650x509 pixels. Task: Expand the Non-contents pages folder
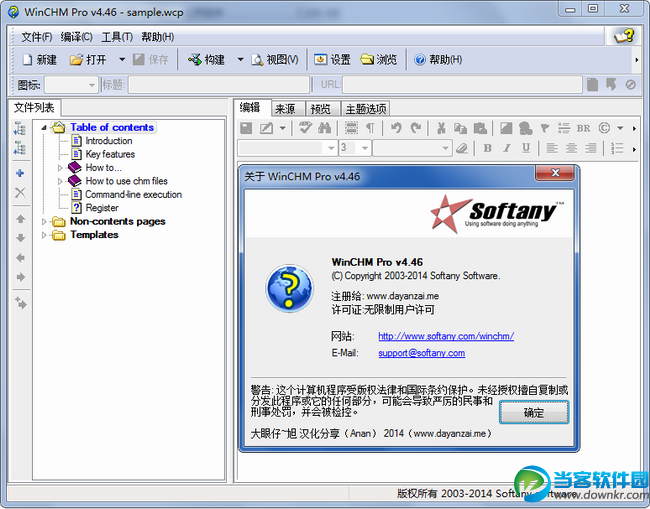(x=44, y=222)
